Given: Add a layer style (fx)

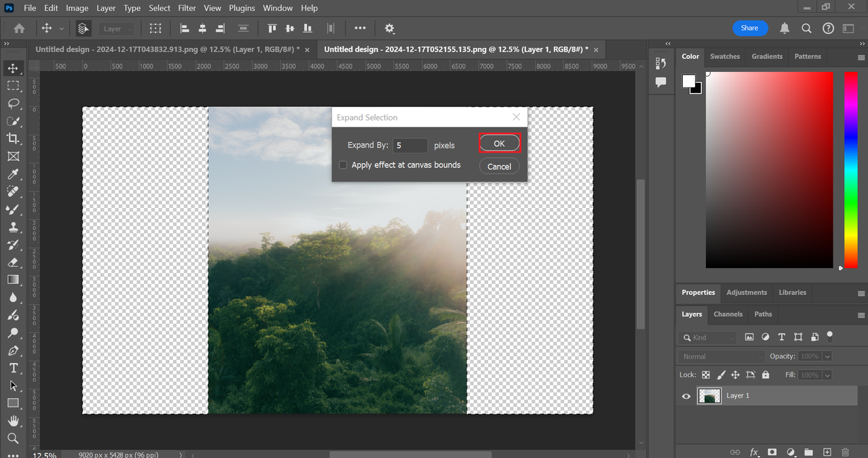Looking at the screenshot, I should [x=753, y=452].
